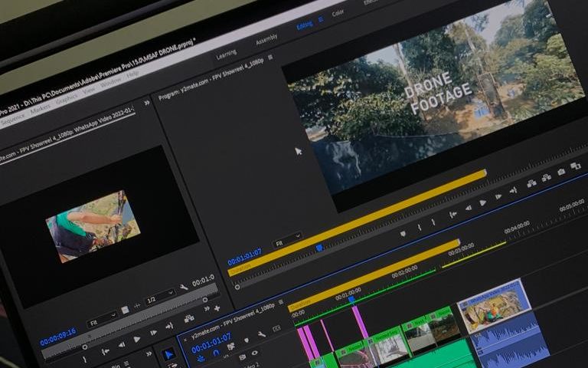Export frame with the camera icon
Viewport: 588px width, 368px height.
coord(561,172)
